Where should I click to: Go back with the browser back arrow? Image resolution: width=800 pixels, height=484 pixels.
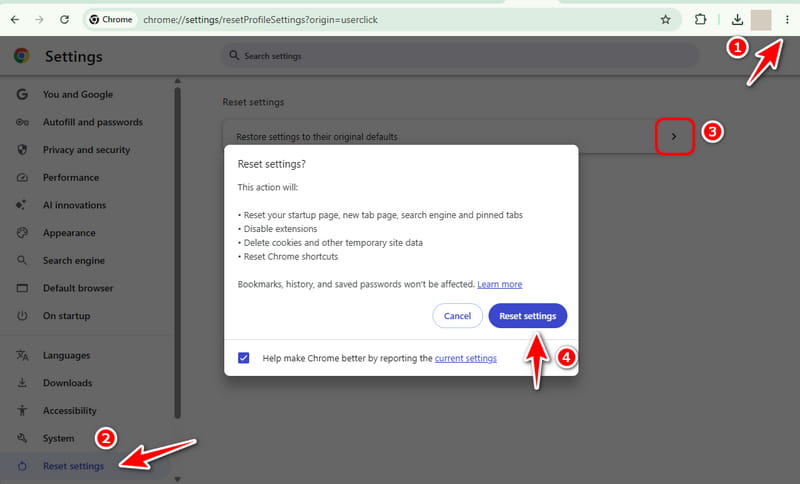pos(15,19)
